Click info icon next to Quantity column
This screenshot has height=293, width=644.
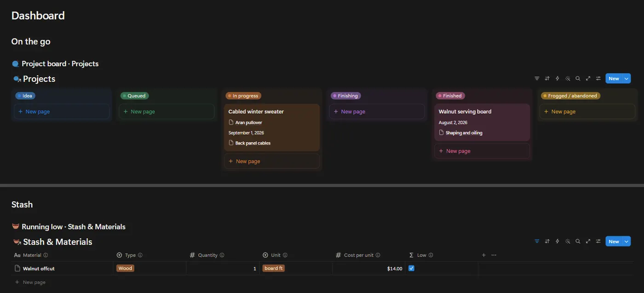pyautogui.click(x=222, y=255)
